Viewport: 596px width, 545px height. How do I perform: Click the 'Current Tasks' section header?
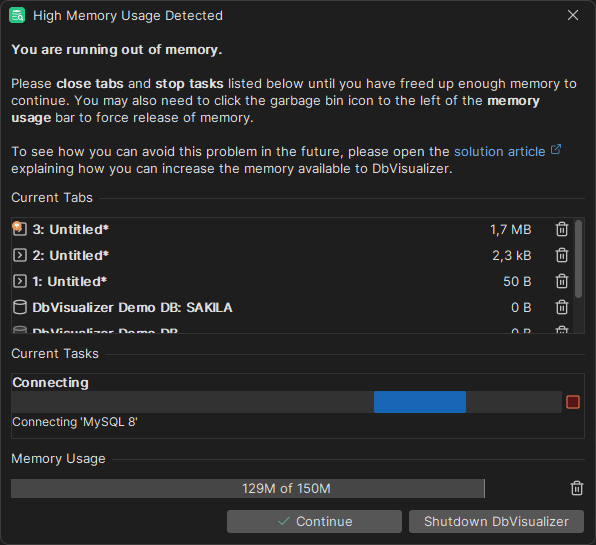click(55, 353)
